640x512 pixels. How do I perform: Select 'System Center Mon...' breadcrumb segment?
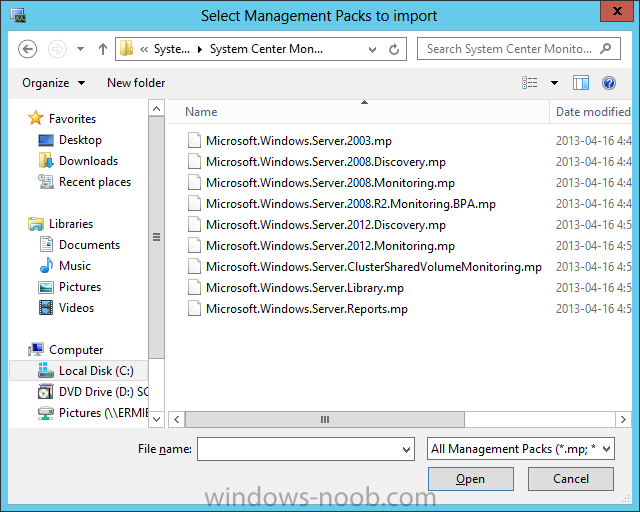pos(266,49)
